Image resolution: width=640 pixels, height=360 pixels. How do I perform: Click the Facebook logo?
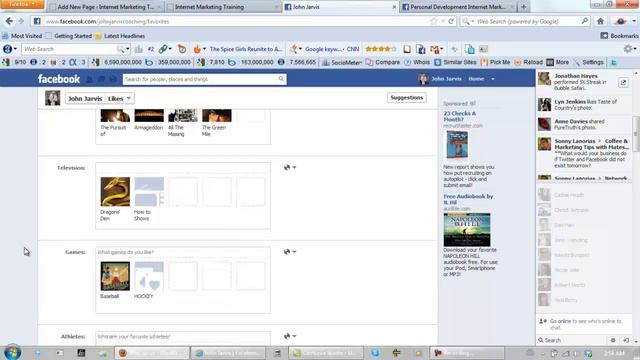click(x=59, y=79)
